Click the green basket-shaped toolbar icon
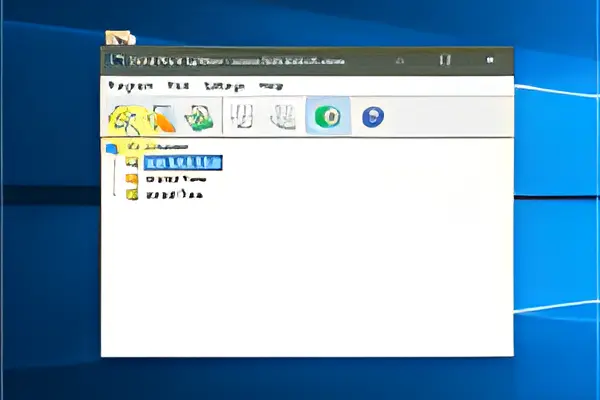Viewport: 600px width, 400px height. 198,117
